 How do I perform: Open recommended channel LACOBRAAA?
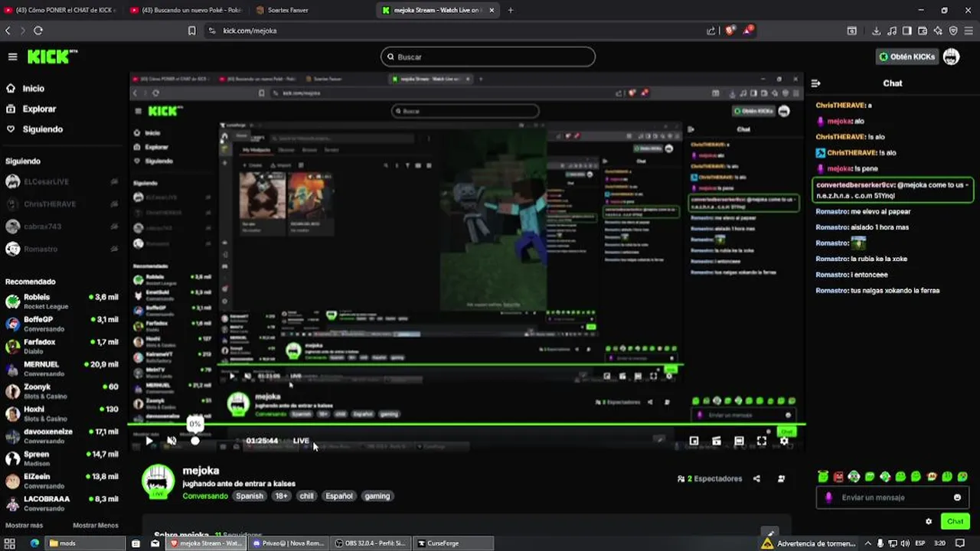tap(61, 503)
